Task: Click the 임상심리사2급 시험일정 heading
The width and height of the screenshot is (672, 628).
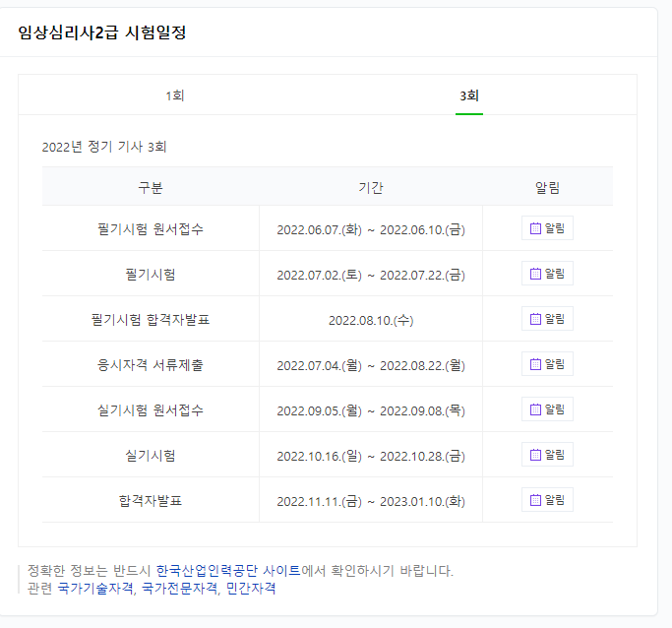Action: [x=102, y=32]
